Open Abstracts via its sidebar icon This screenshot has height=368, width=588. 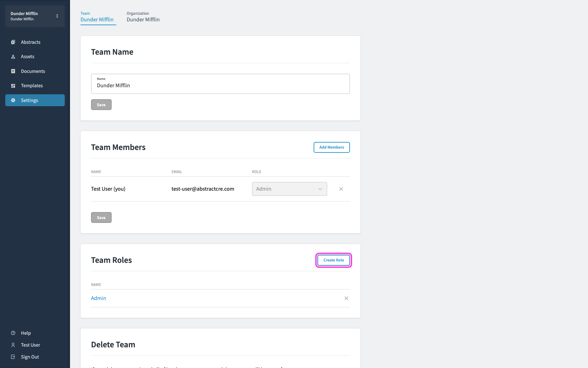[13, 42]
